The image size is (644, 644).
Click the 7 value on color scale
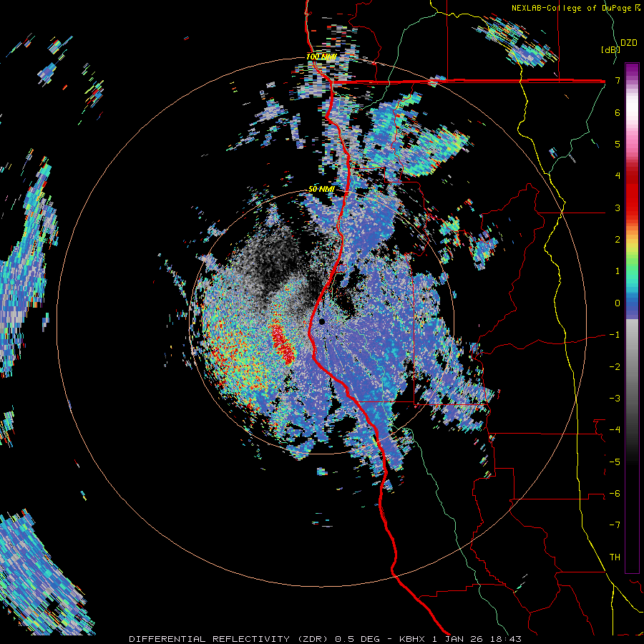[618, 80]
